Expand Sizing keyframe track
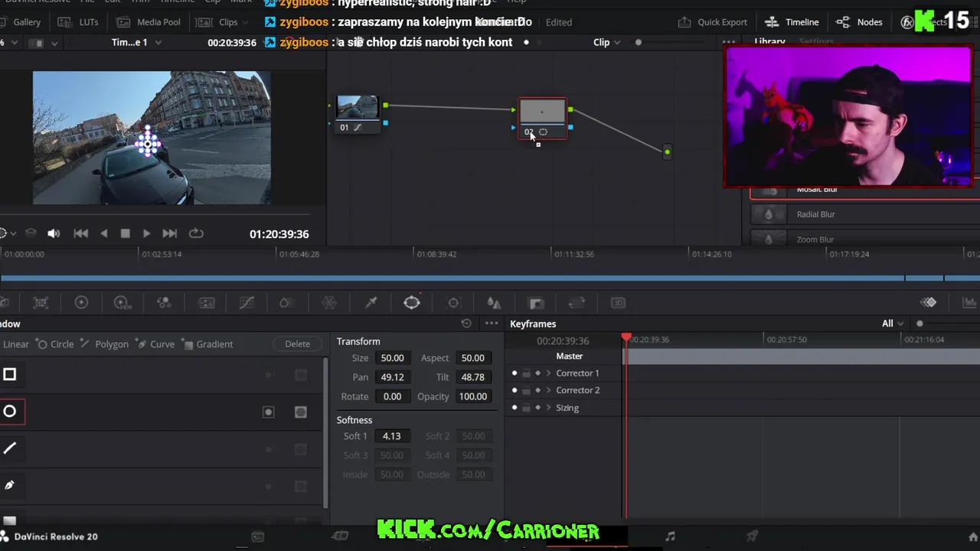This screenshot has width=980, height=551. (548, 408)
